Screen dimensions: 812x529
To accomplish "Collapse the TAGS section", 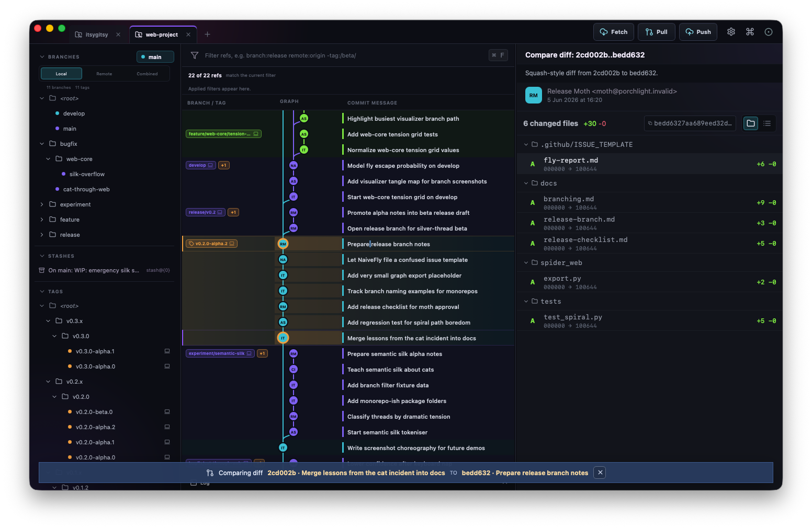I will pyautogui.click(x=42, y=292).
